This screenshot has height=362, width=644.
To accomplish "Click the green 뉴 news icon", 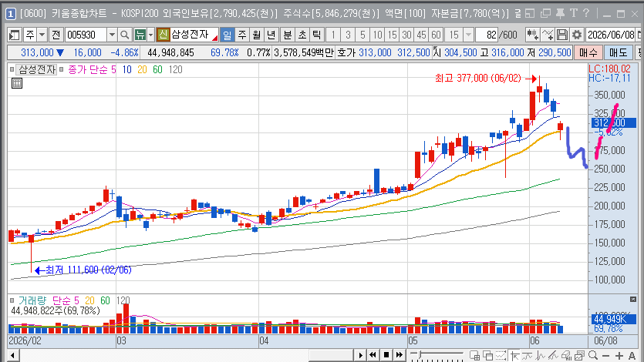I will tap(140, 35).
